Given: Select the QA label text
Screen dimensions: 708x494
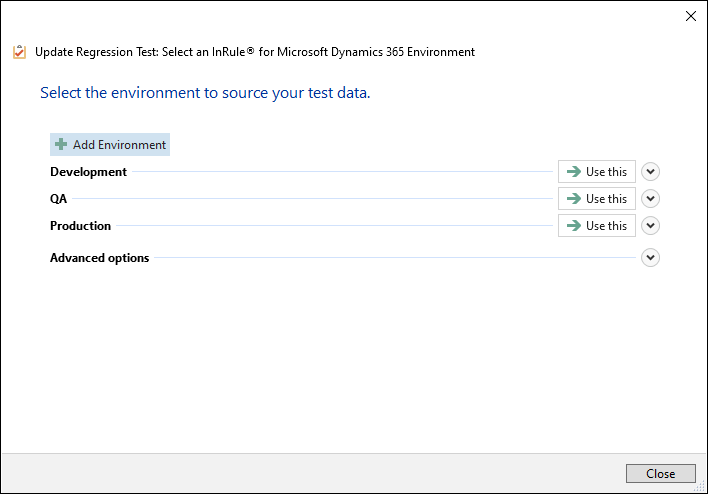Looking at the screenshot, I should tap(58, 199).
